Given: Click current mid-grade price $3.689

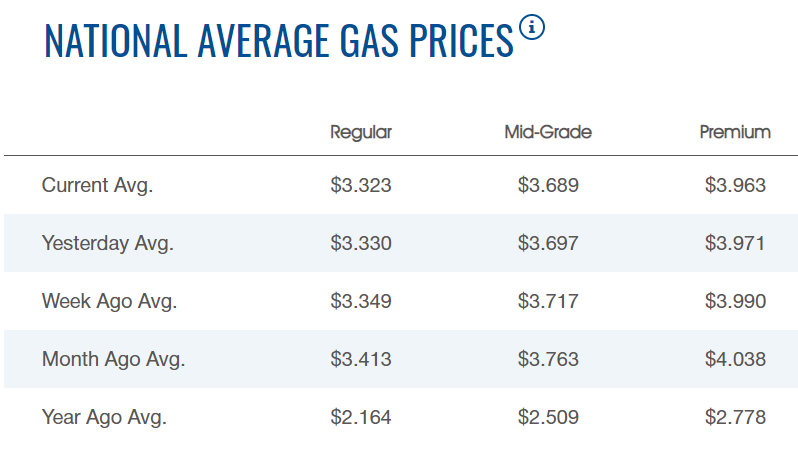Looking at the screenshot, I should coord(548,185).
